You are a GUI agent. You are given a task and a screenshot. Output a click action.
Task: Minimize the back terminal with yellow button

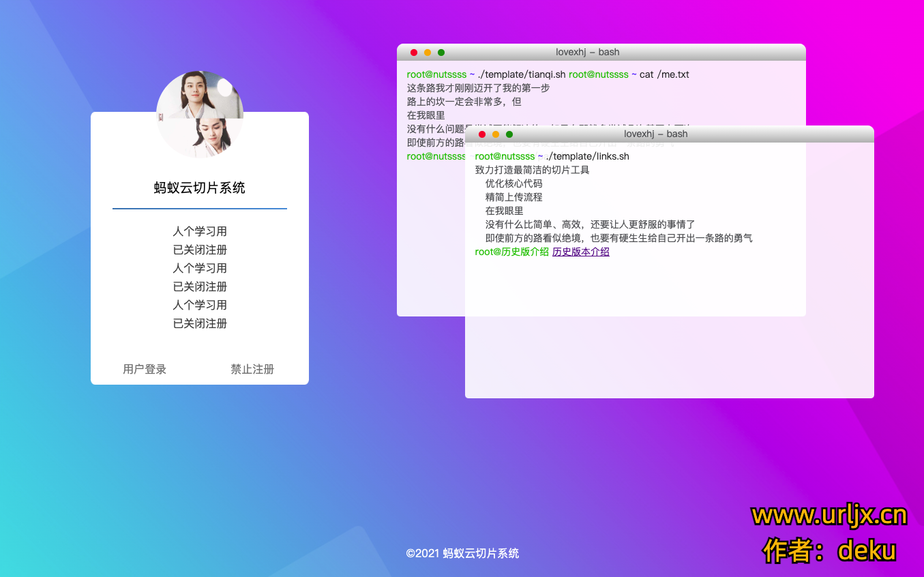click(x=428, y=53)
